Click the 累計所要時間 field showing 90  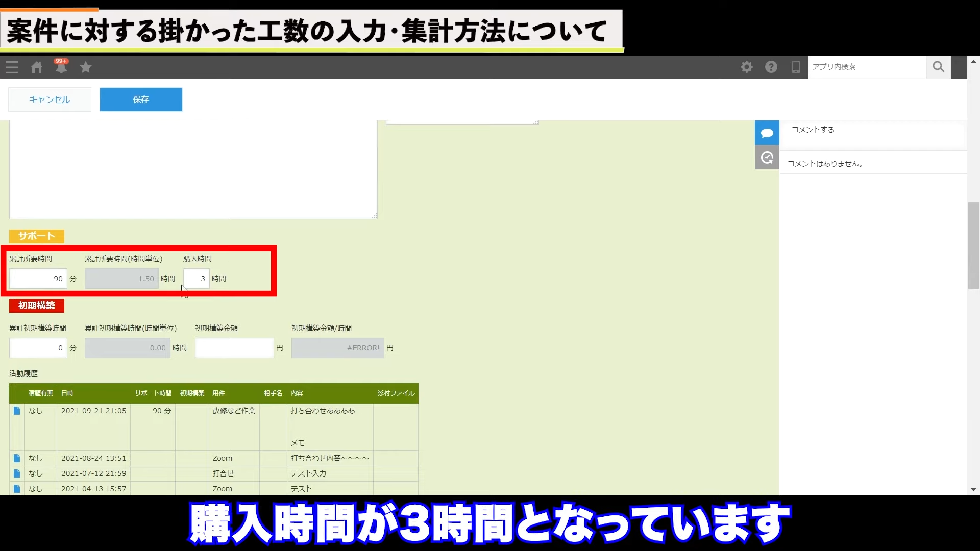(x=38, y=279)
